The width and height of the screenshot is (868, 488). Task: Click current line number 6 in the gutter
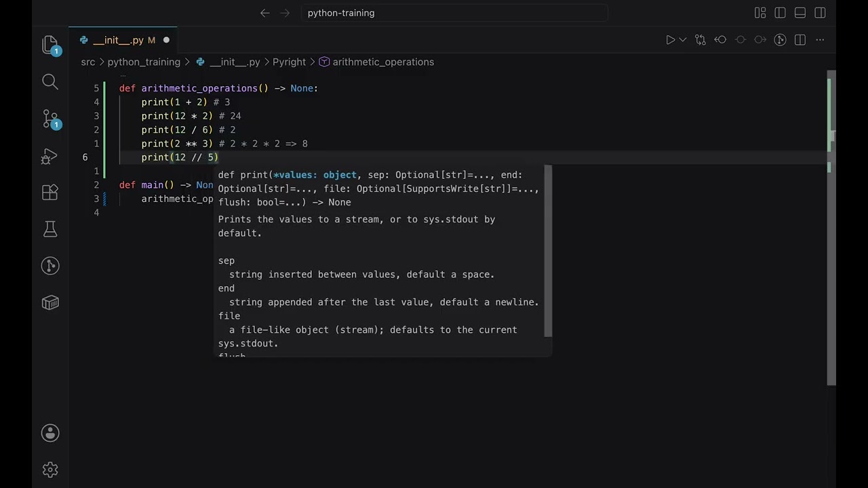[x=85, y=157]
